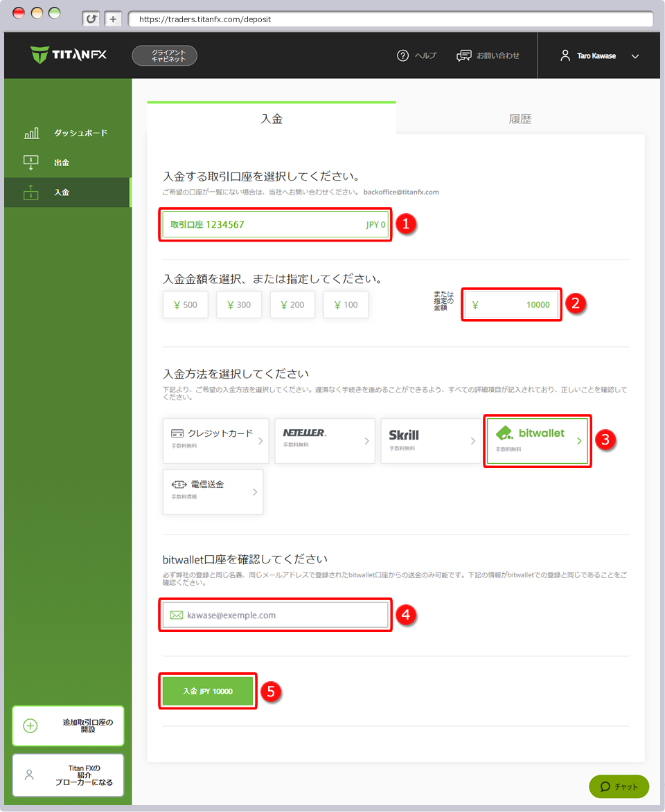Switch to the 履歴 tab
665x812 pixels.
point(520,119)
